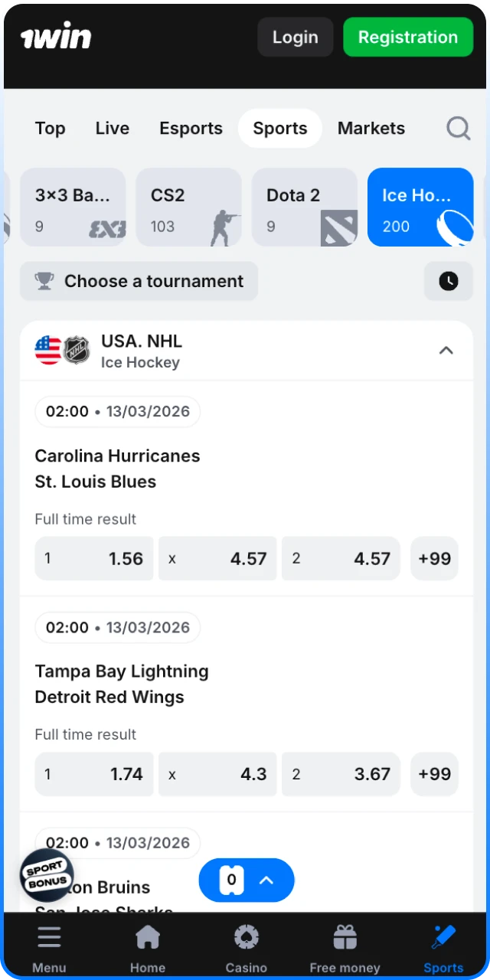
Task: Select the CS2 sport card
Action: click(x=188, y=207)
